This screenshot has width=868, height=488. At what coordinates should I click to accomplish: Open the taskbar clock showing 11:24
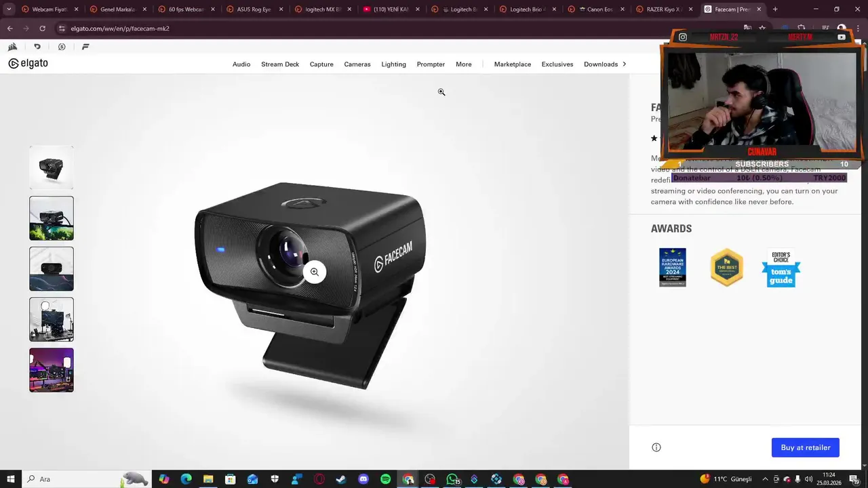click(x=829, y=479)
